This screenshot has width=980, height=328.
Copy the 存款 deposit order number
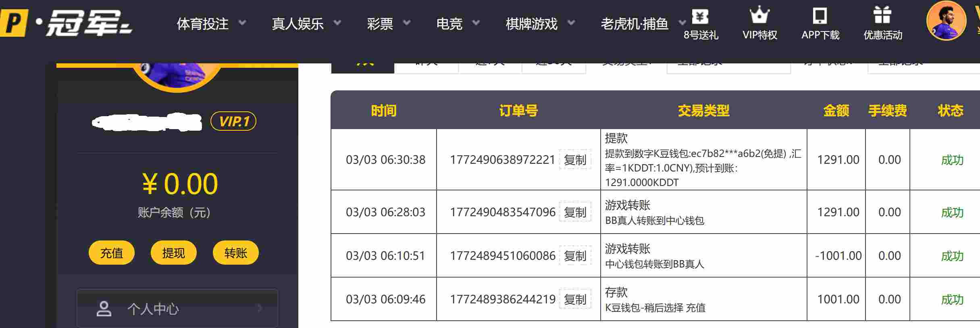click(575, 299)
